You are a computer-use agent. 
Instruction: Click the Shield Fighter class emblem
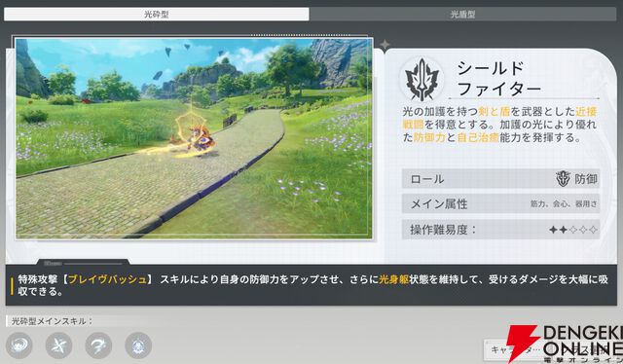click(x=421, y=79)
